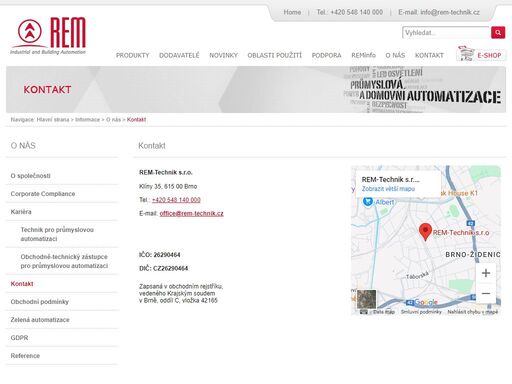This screenshot has height=384, width=512.
Task: Open Obchodní podmínky in sidebar
Action: coord(39,302)
